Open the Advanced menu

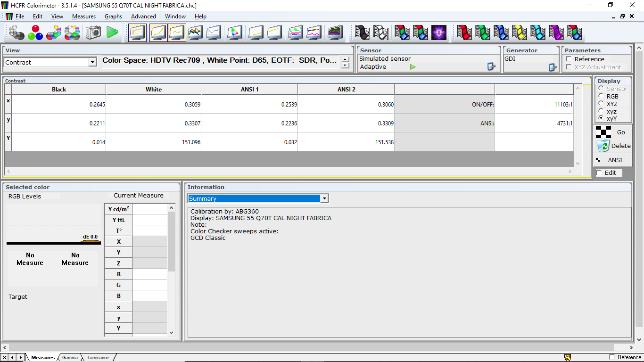[x=143, y=16]
